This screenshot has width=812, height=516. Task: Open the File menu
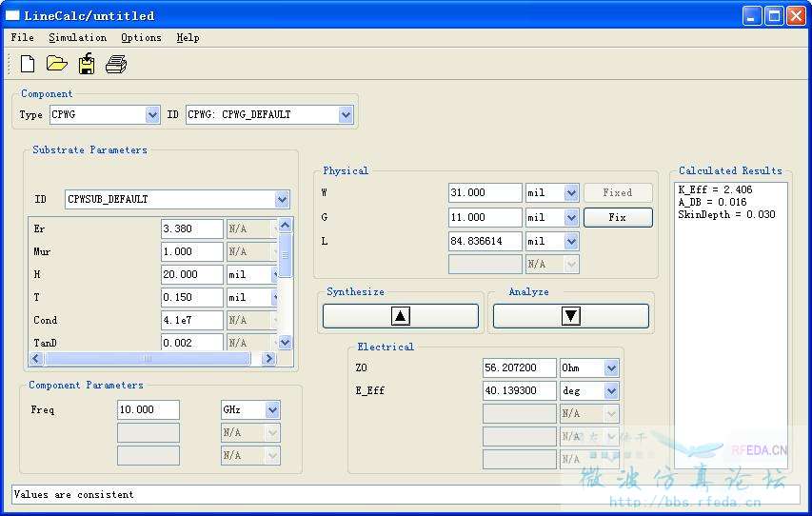point(22,37)
